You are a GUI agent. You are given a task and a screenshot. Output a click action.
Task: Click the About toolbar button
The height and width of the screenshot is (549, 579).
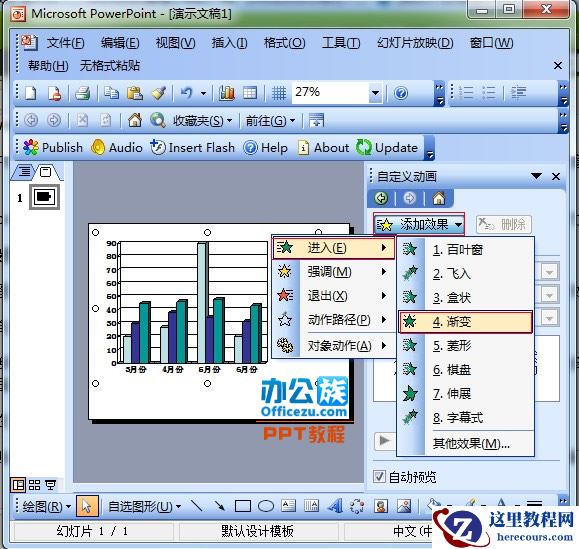pyautogui.click(x=323, y=148)
